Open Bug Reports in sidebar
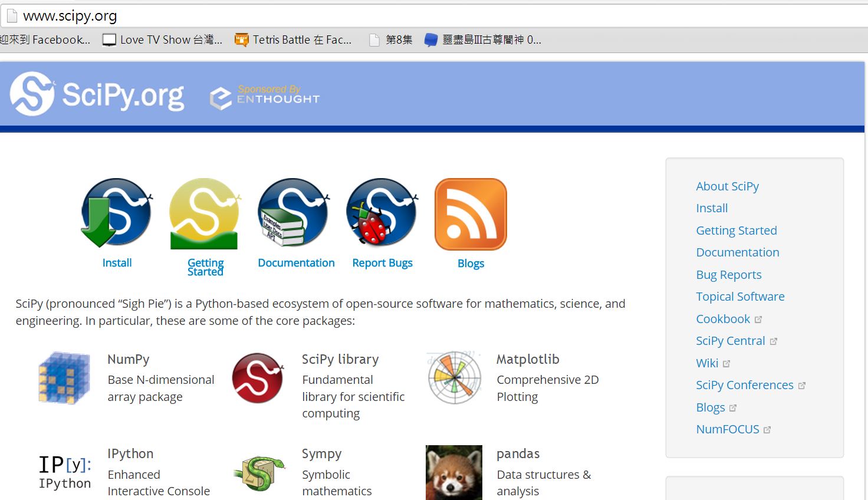This screenshot has width=868, height=500. pyautogui.click(x=729, y=275)
